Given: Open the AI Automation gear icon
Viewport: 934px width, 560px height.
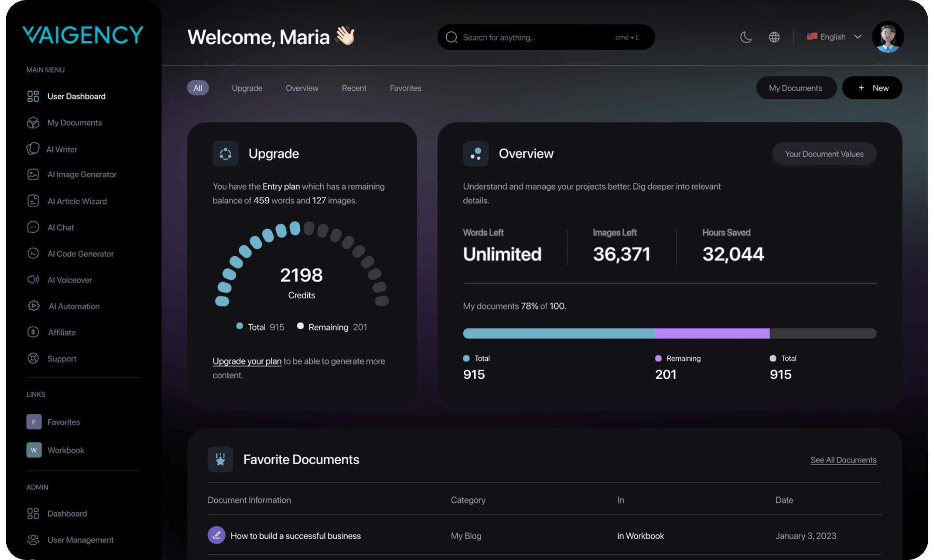Looking at the screenshot, I should pos(33,306).
